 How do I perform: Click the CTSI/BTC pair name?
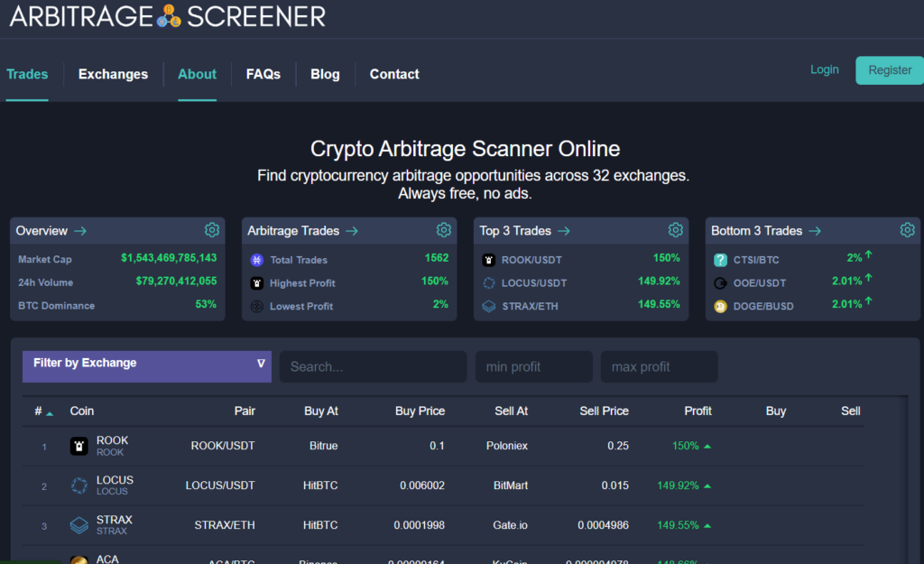[x=756, y=260]
